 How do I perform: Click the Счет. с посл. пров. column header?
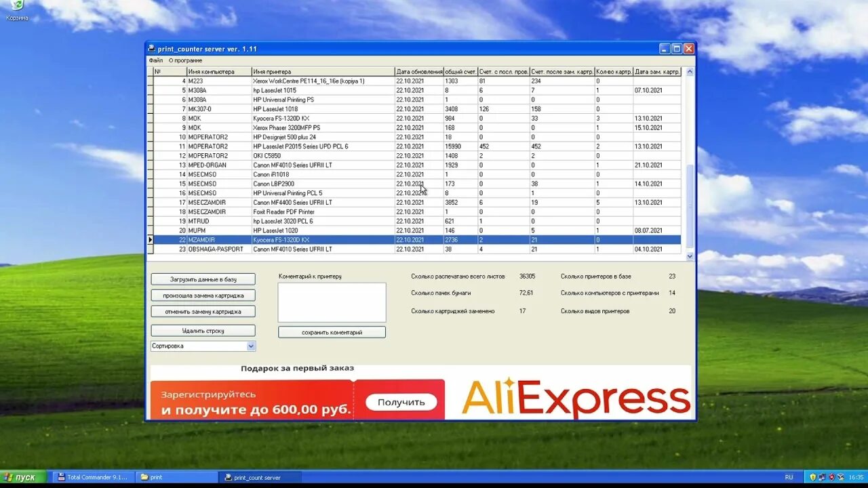point(503,72)
